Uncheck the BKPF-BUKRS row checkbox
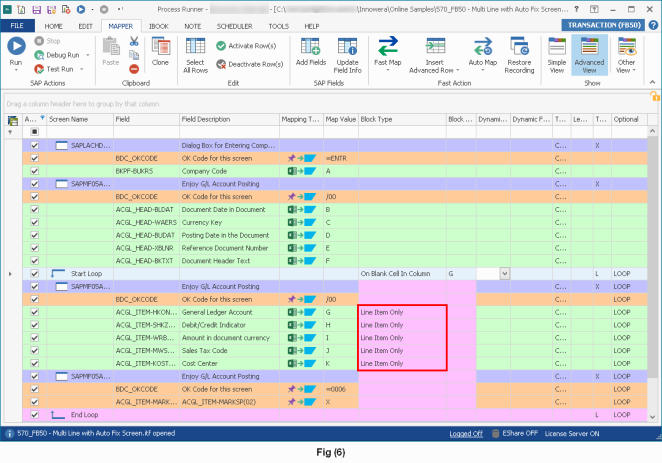The width and height of the screenshot is (662, 463). click(x=35, y=171)
